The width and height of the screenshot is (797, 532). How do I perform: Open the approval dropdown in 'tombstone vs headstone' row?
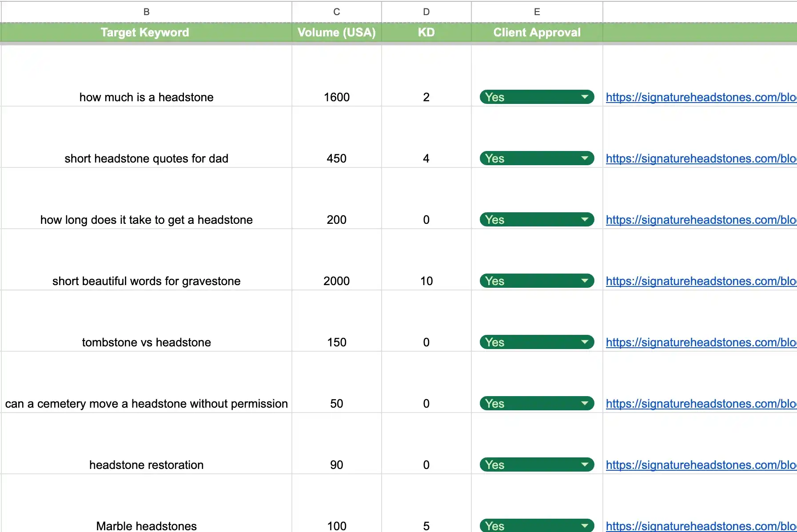(x=584, y=342)
